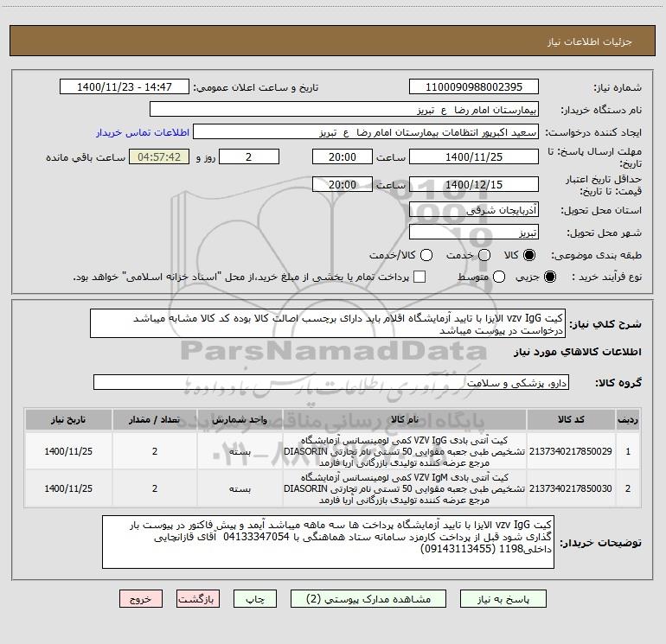Click the بسته unit cell in row 1

(240, 451)
